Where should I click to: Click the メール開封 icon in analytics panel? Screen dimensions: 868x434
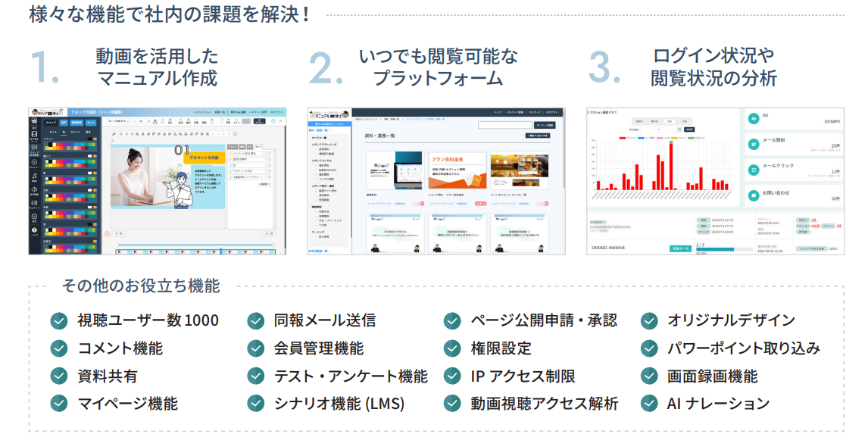coord(754,144)
